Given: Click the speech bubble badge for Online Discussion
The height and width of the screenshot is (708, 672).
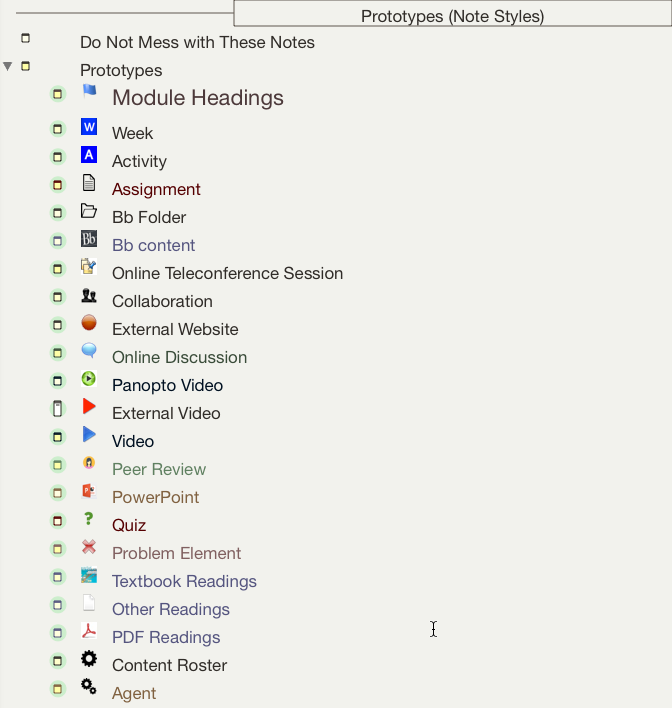Looking at the screenshot, I should pos(89,350).
